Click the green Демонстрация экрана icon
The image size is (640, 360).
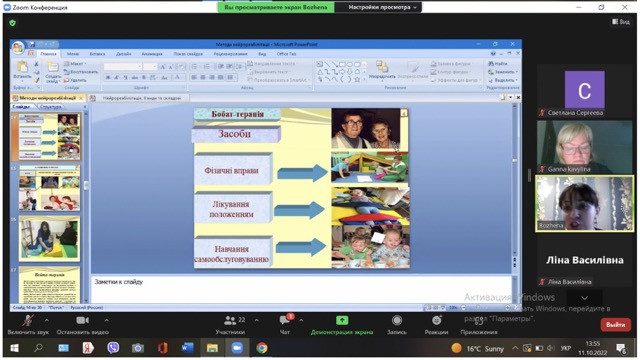tap(342, 320)
